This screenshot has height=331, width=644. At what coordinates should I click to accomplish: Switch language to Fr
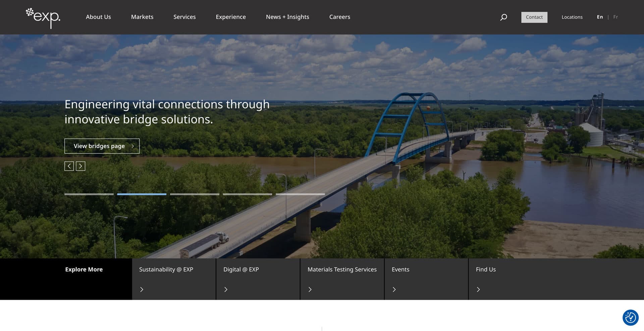(x=615, y=17)
